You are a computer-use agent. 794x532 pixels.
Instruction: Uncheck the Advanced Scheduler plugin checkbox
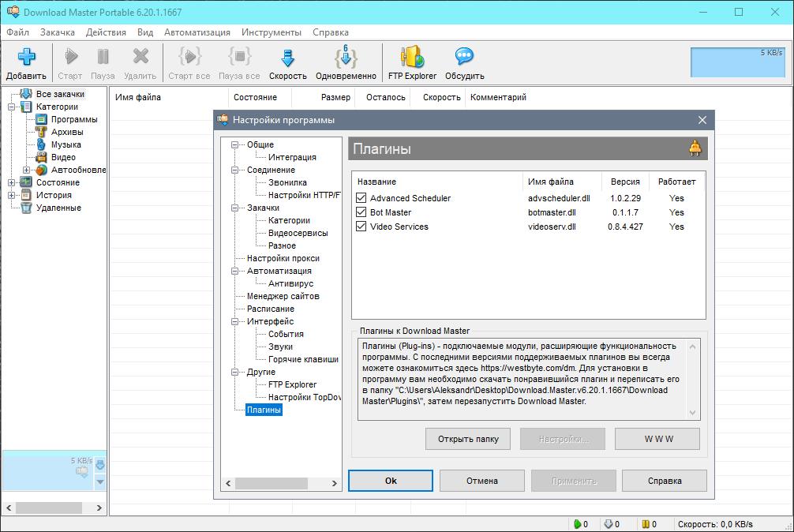[x=361, y=198]
